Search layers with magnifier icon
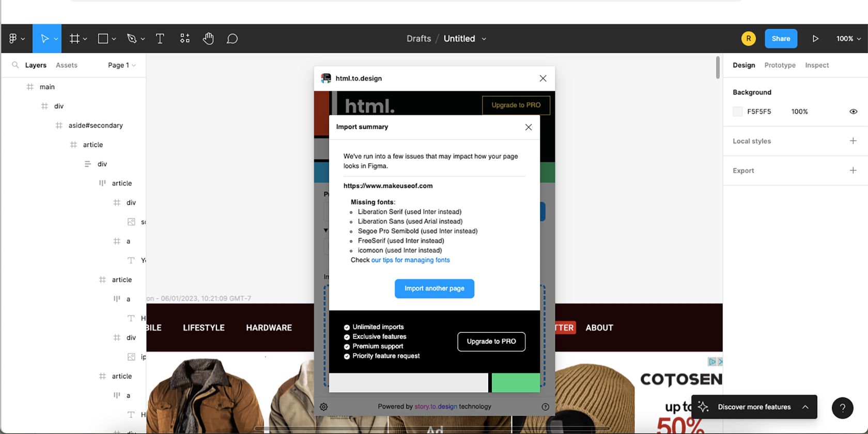The width and height of the screenshot is (868, 434). pyautogui.click(x=16, y=65)
